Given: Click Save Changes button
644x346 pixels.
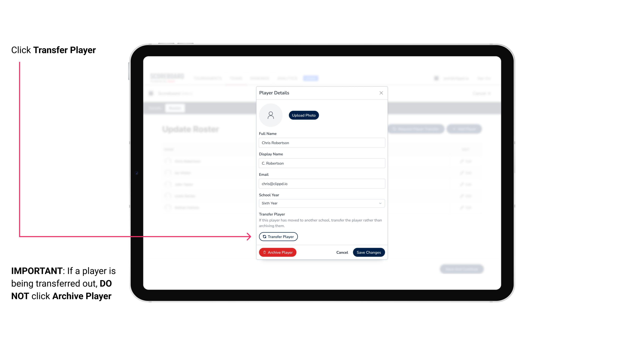Looking at the screenshot, I should [x=369, y=252].
